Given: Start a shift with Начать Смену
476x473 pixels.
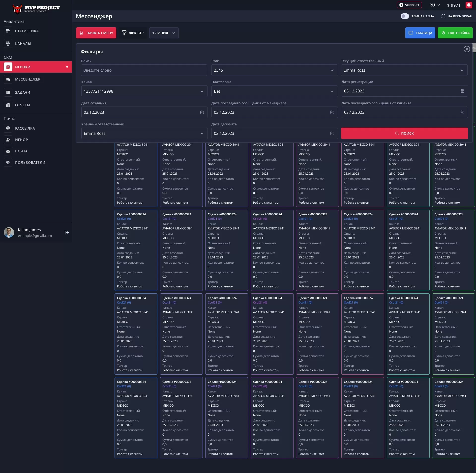Looking at the screenshot, I should [96, 33].
